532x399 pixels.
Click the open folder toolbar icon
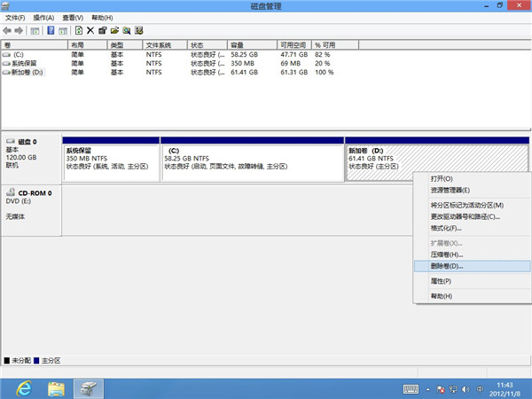114,30
